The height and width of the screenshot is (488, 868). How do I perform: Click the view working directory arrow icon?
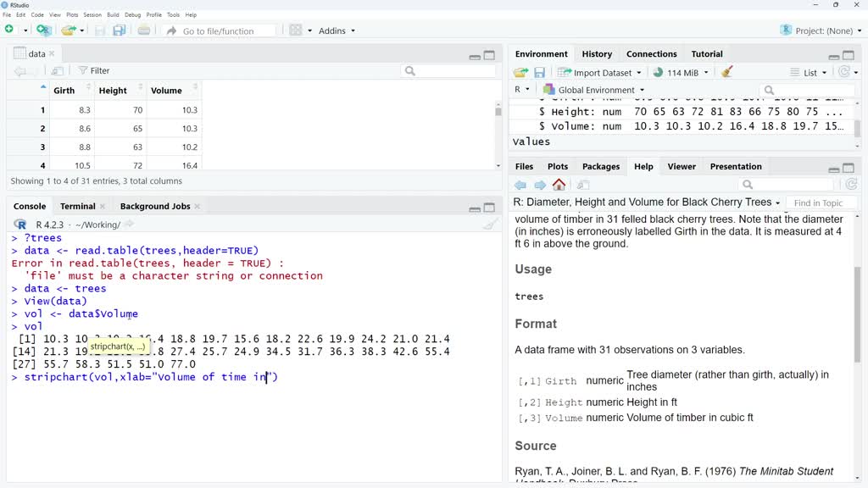pyautogui.click(x=130, y=224)
